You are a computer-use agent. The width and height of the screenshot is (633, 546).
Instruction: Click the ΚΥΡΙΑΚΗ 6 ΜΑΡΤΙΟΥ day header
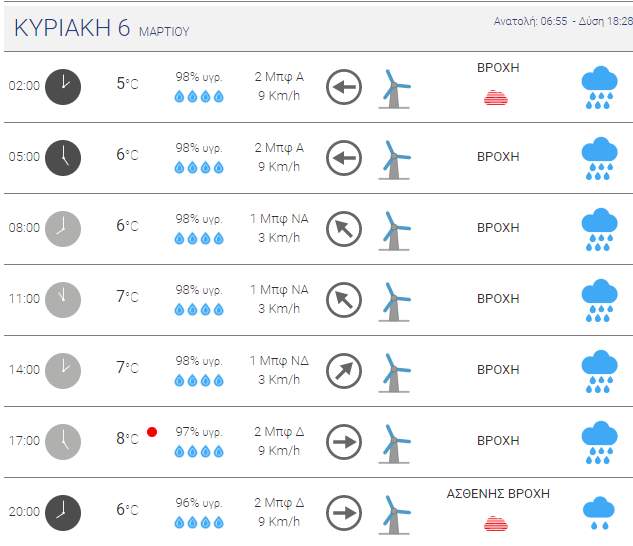click(102, 28)
